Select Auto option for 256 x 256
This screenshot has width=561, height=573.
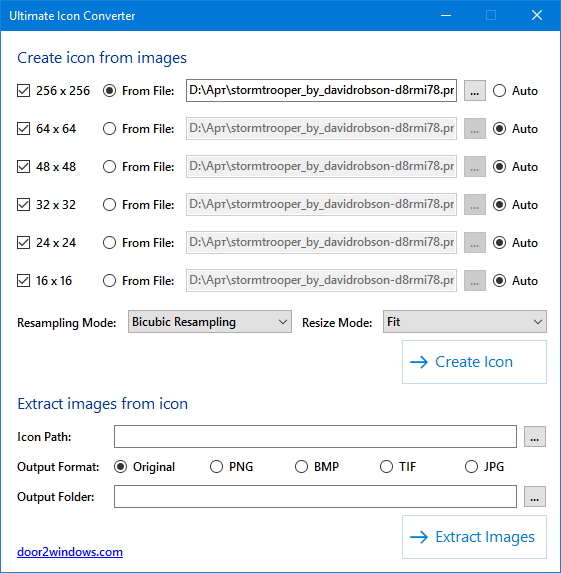coord(499,91)
